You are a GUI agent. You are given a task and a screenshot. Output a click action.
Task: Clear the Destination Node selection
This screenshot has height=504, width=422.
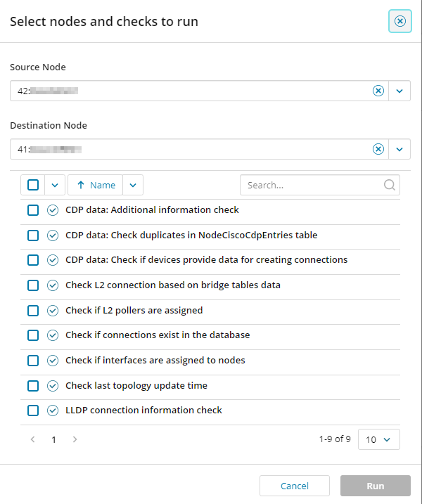(x=378, y=149)
